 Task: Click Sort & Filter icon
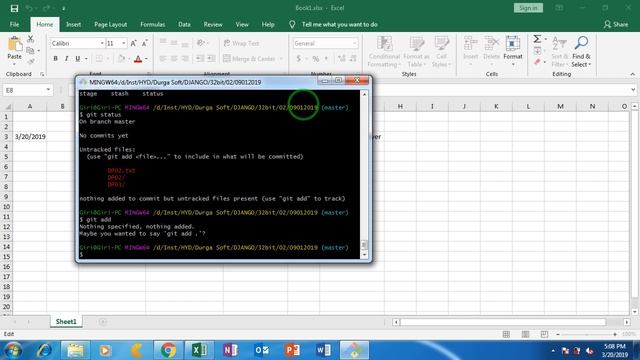559,43
